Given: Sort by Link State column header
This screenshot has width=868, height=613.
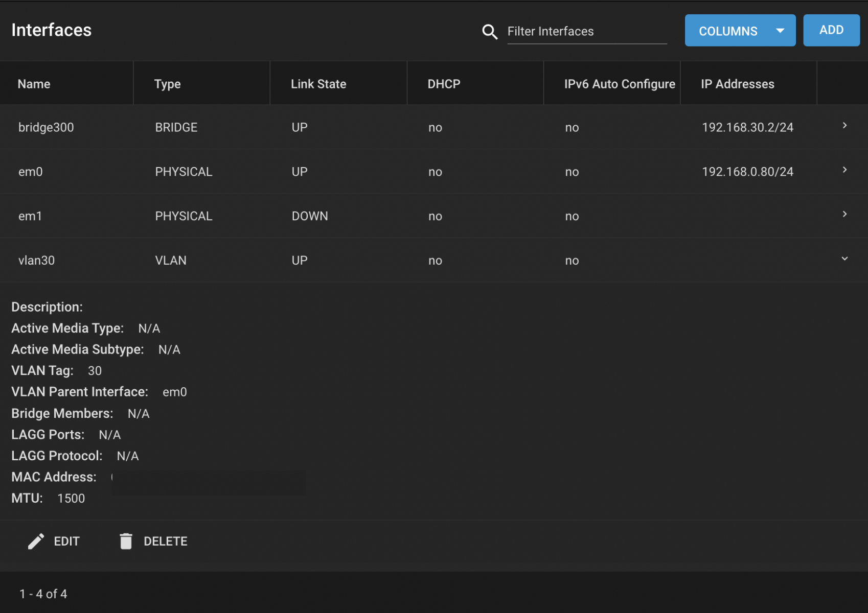Looking at the screenshot, I should pyautogui.click(x=318, y=84).
